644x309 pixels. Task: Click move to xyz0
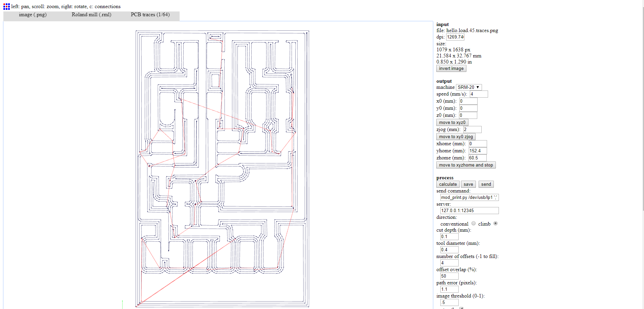pyautogui.click(x=452, y=122)
